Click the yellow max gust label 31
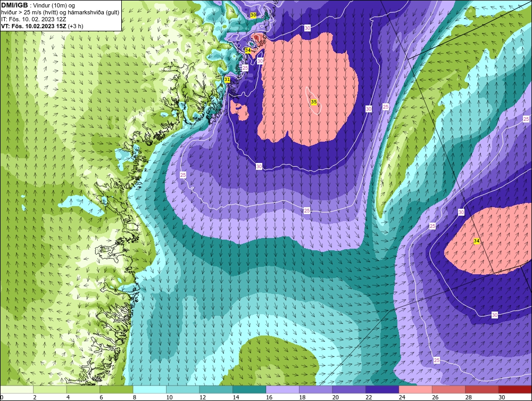Viewport: 532px width, 401px height. [227, 79]
